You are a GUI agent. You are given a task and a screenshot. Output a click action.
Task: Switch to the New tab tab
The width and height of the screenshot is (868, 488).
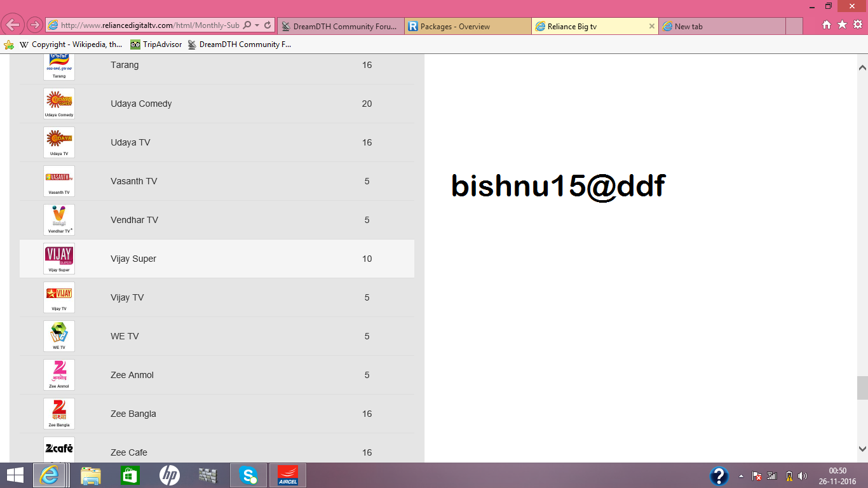pyautogui.click(x=722, y=26)
